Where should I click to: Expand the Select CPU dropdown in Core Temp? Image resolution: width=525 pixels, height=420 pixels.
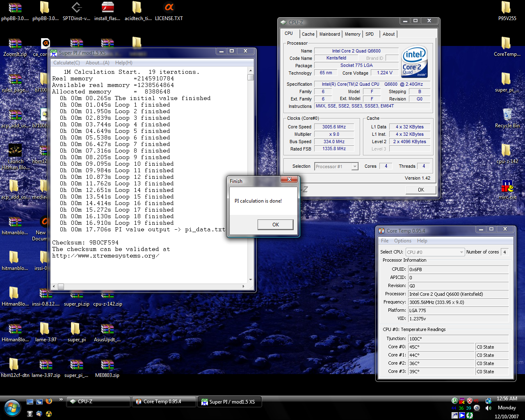coord(461,252)
